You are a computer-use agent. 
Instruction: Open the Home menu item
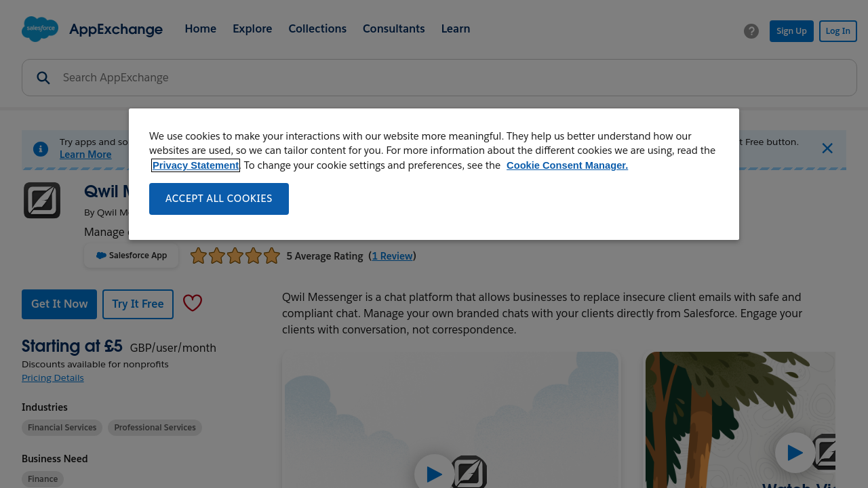(200, 29)
